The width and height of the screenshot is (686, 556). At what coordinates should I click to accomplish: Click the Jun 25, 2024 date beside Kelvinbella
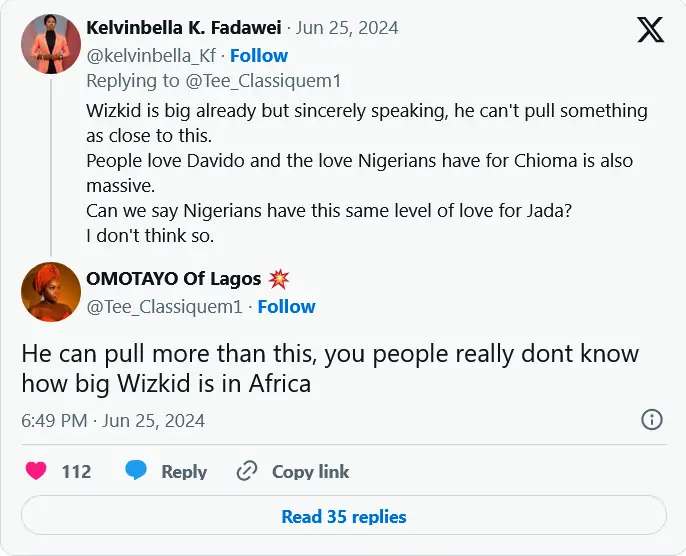(x=350, y=27)
